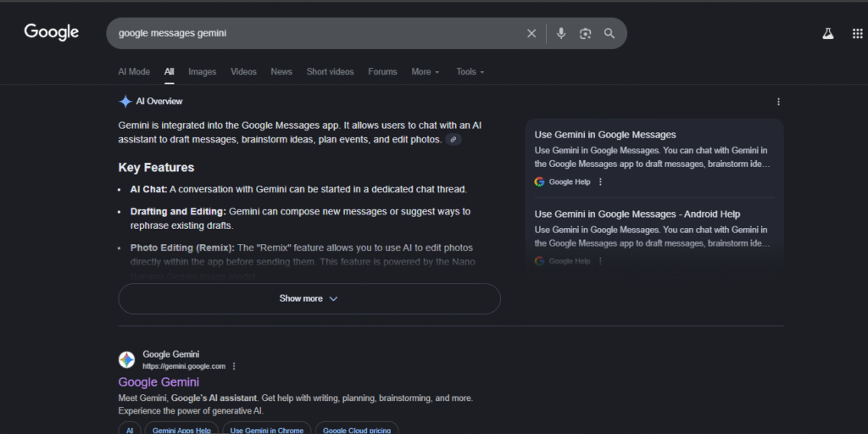This screenshot has width=868, height=434.
Task: Open the Google apps grid icon
Action: pos(858,34)
